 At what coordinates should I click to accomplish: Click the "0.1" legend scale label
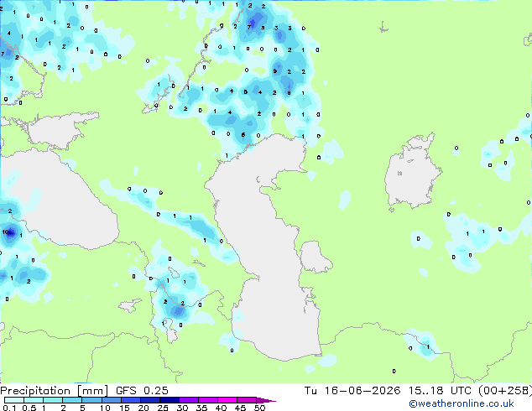tap(9, 408)
